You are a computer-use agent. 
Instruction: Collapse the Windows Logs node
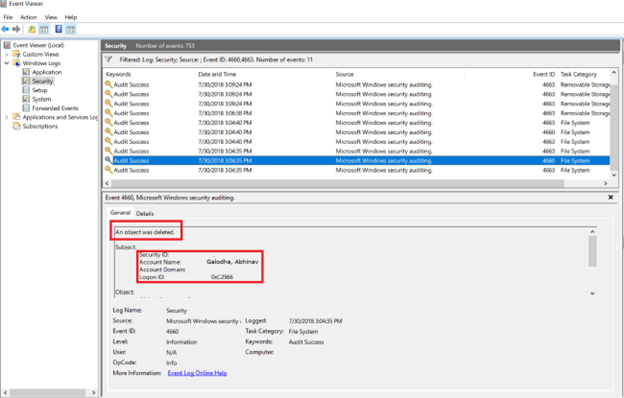(6, 63)
